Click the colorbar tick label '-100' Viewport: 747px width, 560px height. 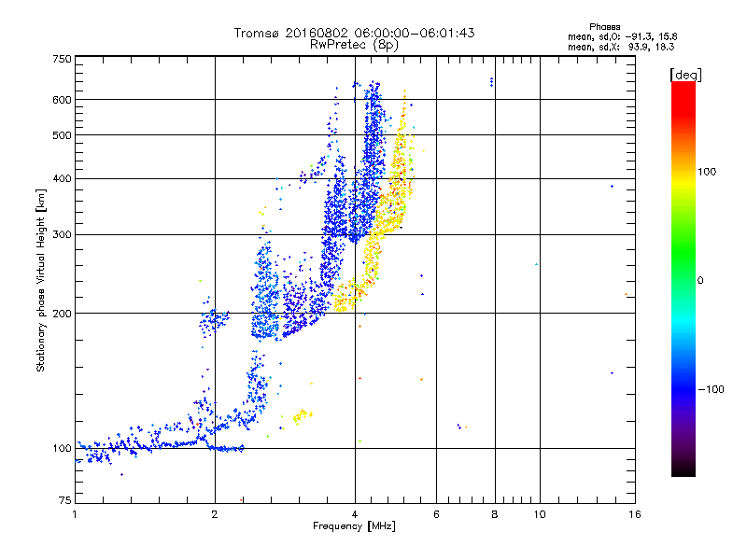pos(711,389)
